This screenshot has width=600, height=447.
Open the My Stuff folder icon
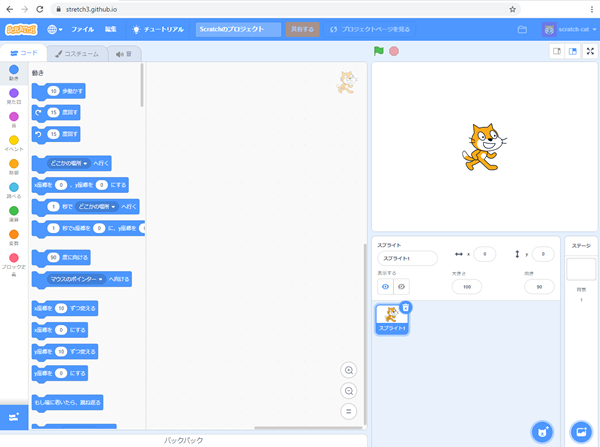click(x=522, y=29)
